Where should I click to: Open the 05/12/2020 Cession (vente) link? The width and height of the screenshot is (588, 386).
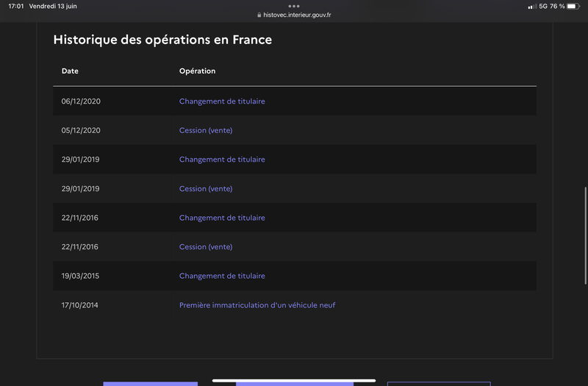point(206,131)
